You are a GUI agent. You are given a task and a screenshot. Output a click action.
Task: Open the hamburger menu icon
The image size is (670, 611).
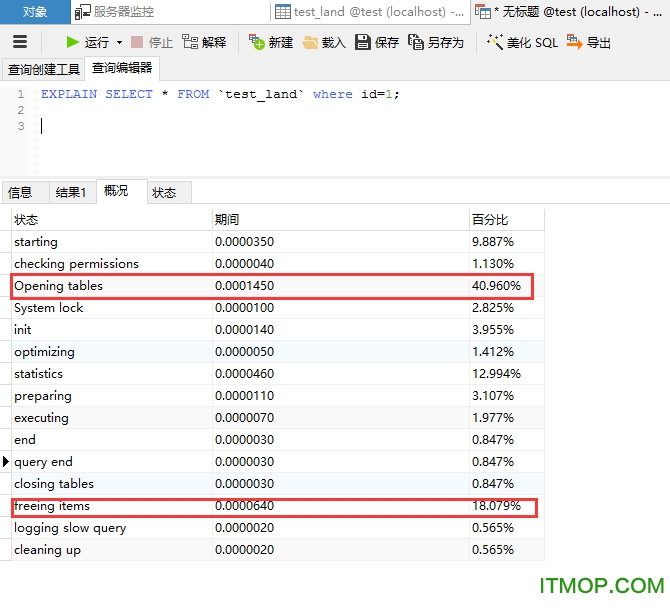tap(20, 42)
